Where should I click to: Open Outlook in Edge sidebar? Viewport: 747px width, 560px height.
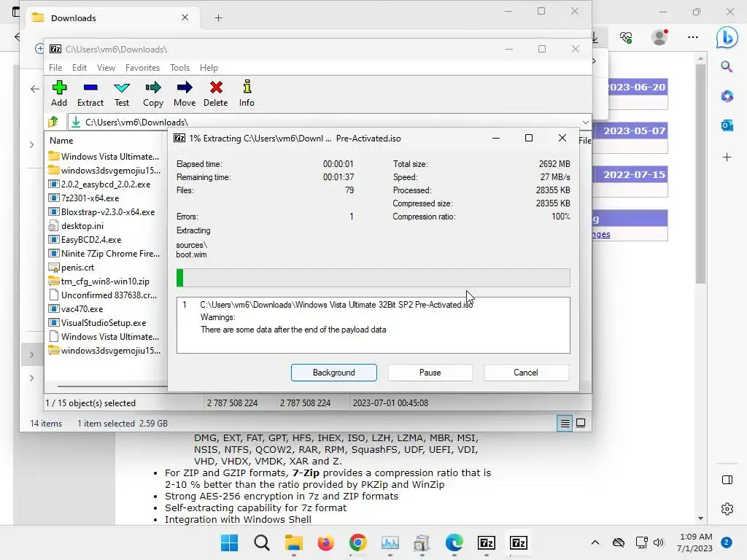point(727,125)
